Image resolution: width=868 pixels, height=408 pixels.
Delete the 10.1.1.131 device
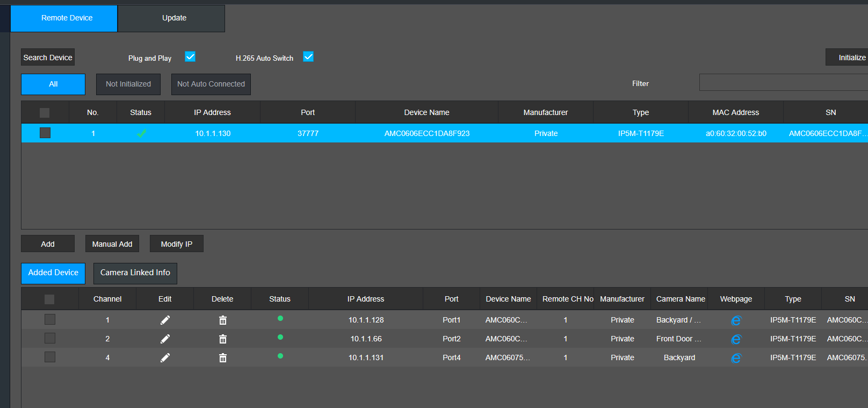point(223,357)
